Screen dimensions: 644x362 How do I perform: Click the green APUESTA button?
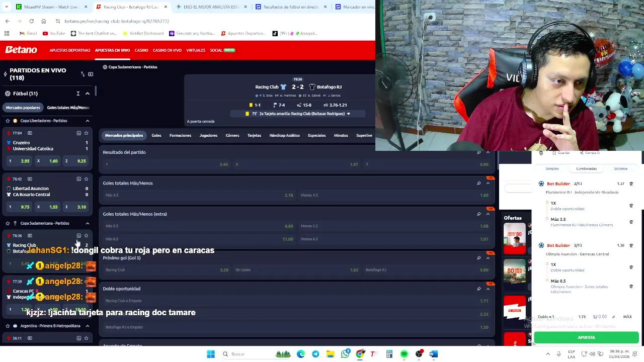pos(586,338)
